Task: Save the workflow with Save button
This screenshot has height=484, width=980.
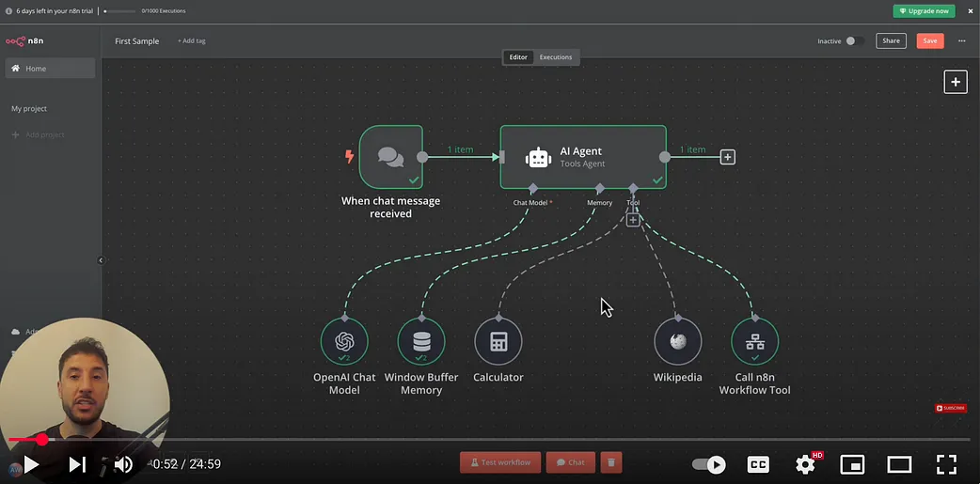Action: click(x=930, y=41)
